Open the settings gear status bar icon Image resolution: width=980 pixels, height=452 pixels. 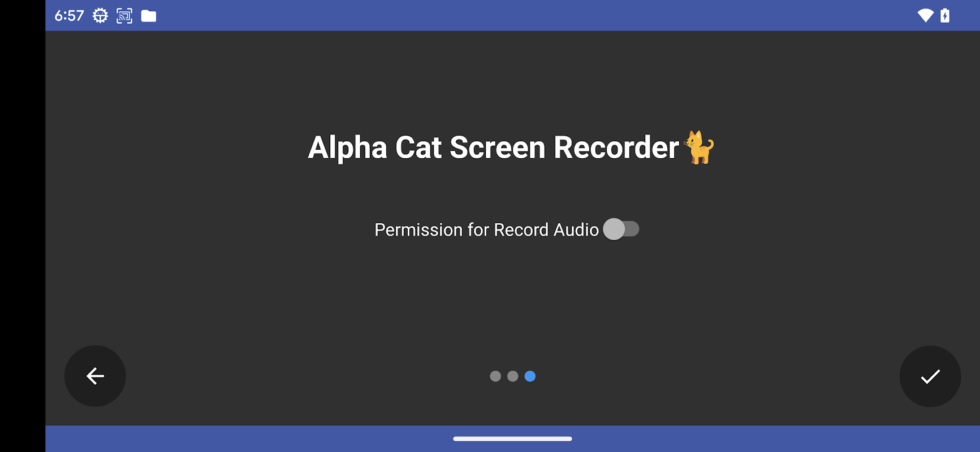(100, 16)
